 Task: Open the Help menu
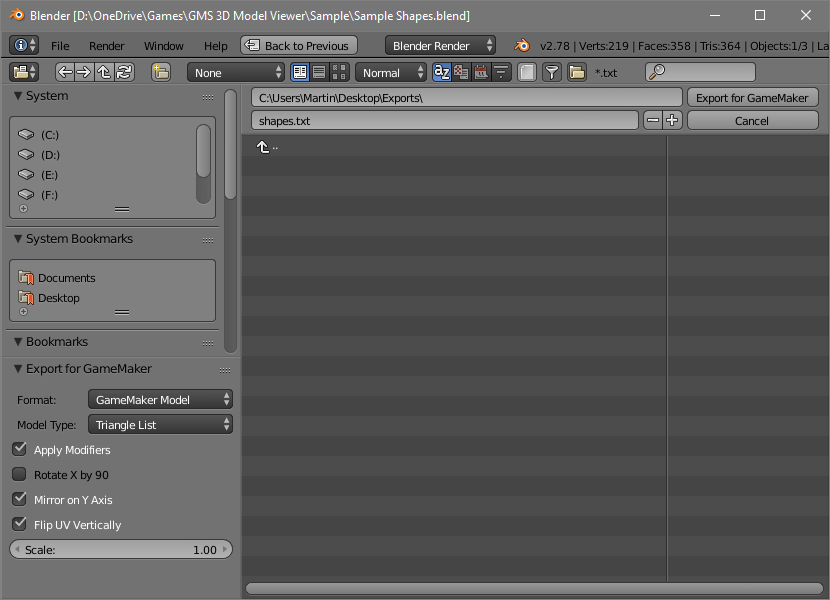[x=215, y=46]
